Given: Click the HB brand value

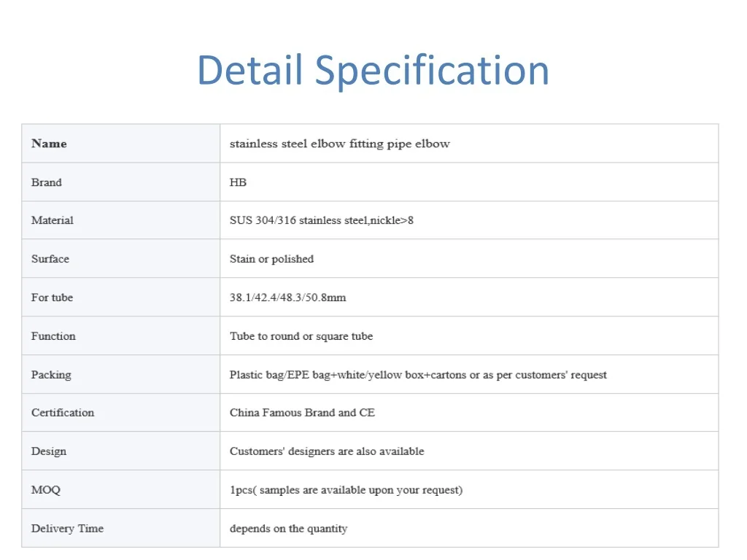Looking at the screenshot, I should (x=239, y=182).
